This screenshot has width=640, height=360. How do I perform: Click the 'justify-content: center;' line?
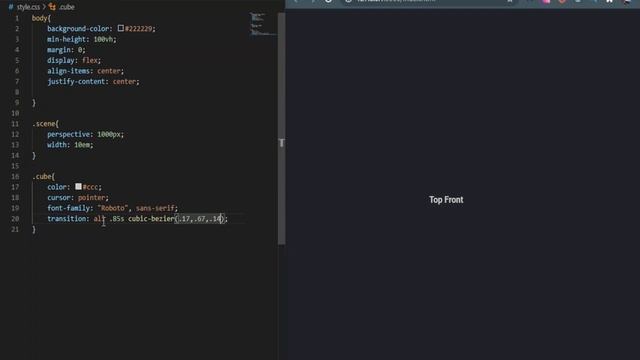tap(93, 82)
